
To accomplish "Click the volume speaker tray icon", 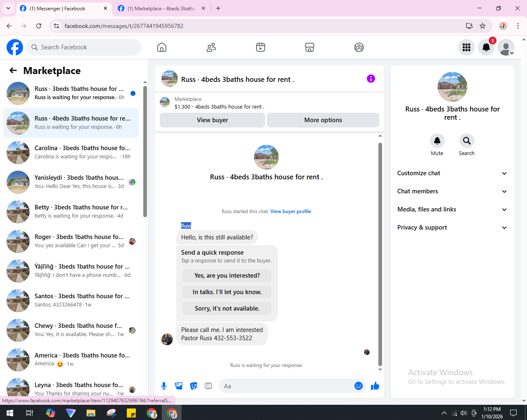I will pyautogui.click(x=464, y=413).
